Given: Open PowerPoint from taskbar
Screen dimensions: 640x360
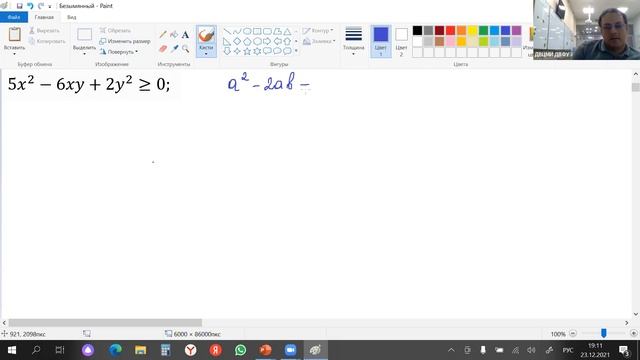Looking at the screenshot, I should (x=266, y=350).
